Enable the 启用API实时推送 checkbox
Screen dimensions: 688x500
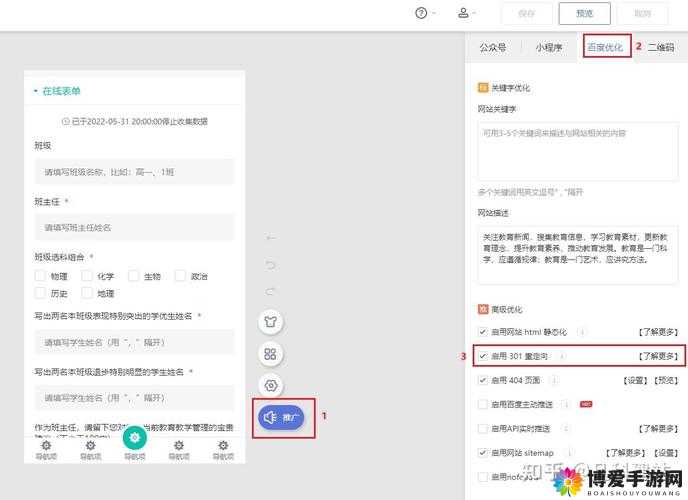(x=483, y=428)
